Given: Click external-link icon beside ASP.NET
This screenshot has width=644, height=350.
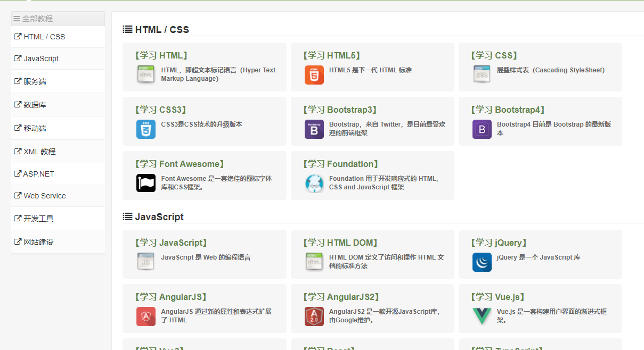Looking at the screenshot, I should click(18, 174).
